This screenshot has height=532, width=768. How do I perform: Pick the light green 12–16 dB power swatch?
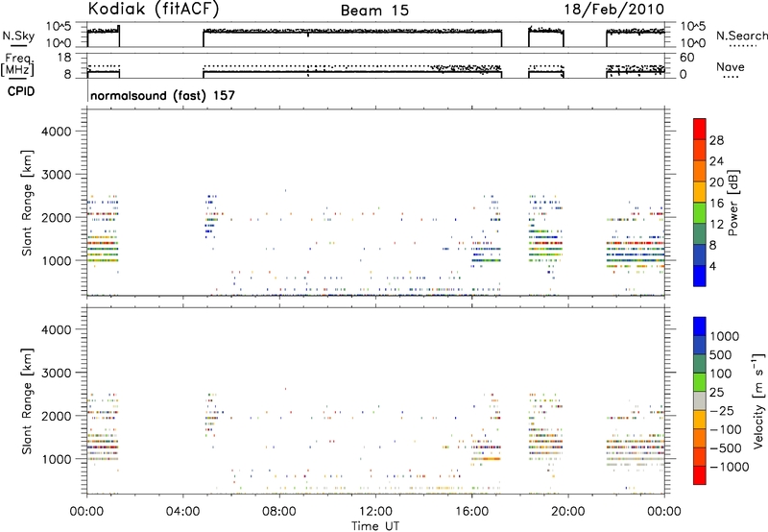click(x=700, y=213)
